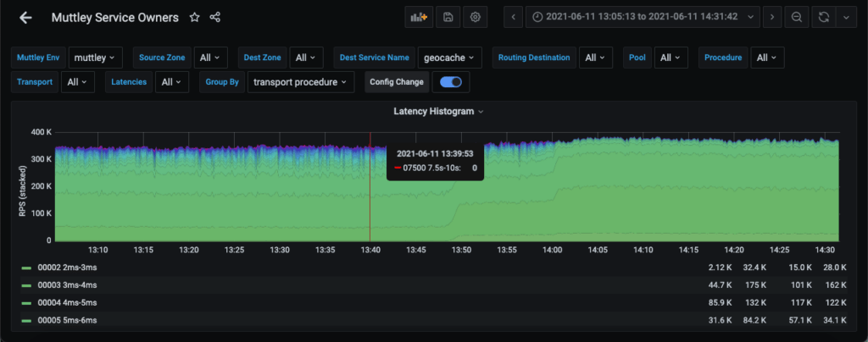The image size is (868, 342).
Task: Refresh the dashboard
Action: [824, 17]
